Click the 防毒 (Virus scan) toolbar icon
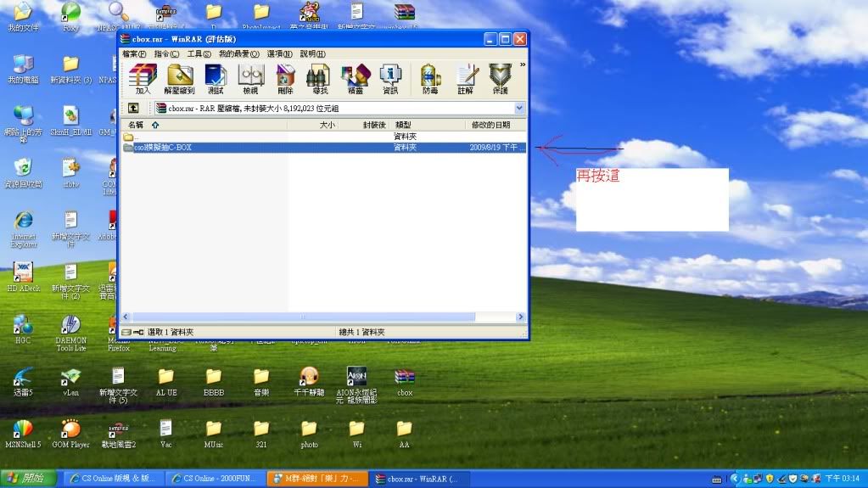The height and width of the screenshot is (488, 868). [430, 78]
